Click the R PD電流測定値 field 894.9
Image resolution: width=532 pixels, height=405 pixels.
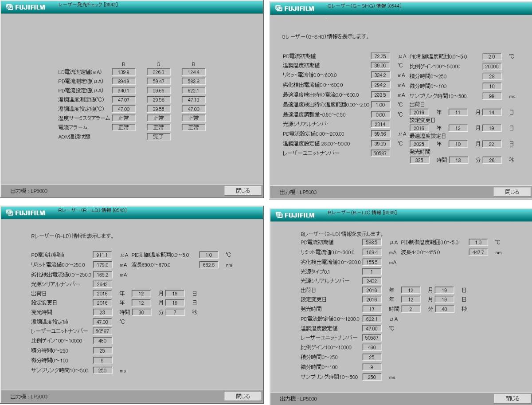(x=123, y=81)
